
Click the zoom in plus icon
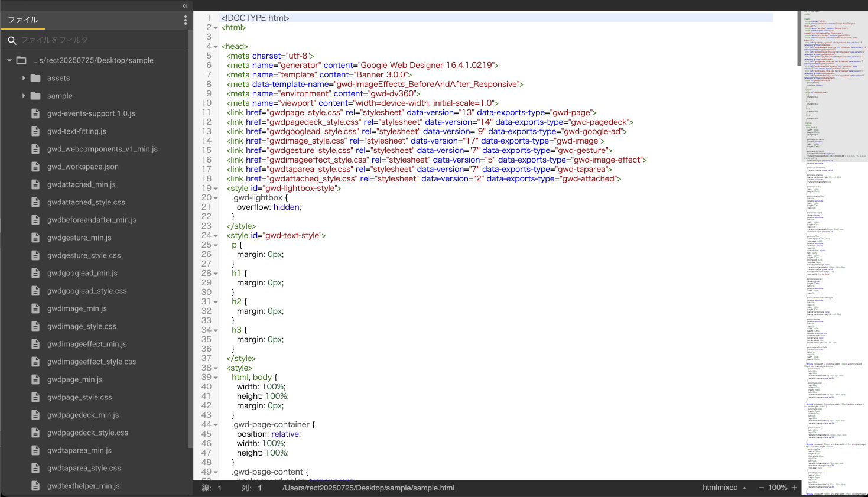[x=794, y=488]
